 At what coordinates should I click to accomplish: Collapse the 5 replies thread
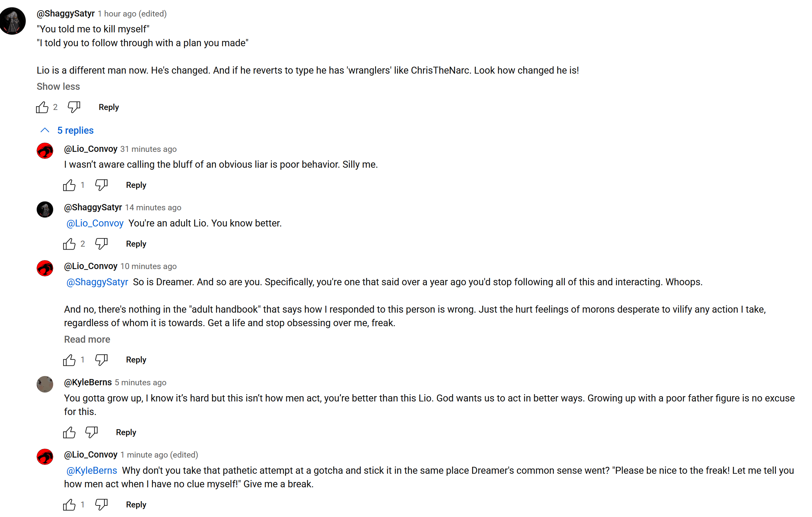[67, 130]
